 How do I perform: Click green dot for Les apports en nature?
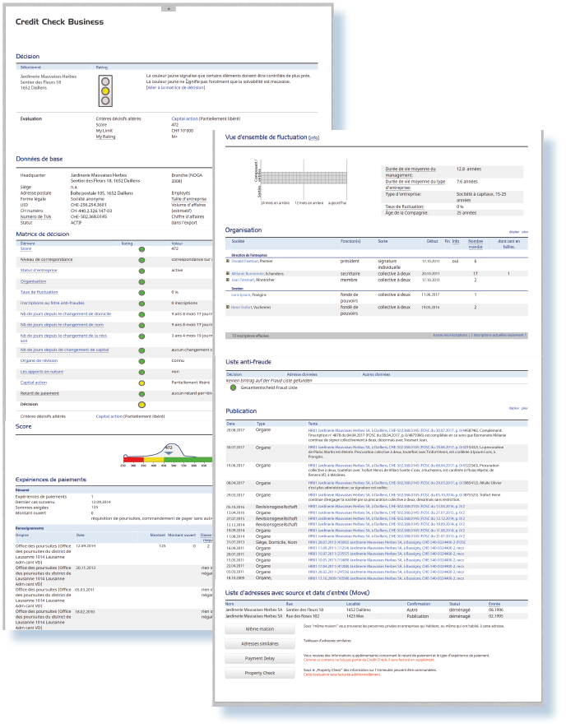pos(141,373)
